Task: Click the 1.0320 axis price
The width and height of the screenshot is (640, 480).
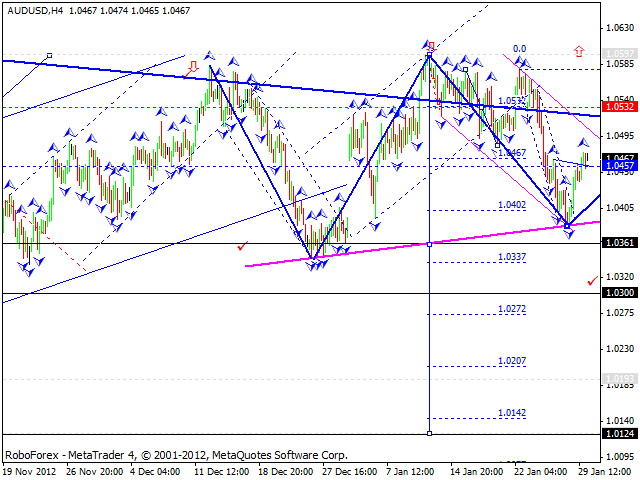Action: (x=620, y=277)
